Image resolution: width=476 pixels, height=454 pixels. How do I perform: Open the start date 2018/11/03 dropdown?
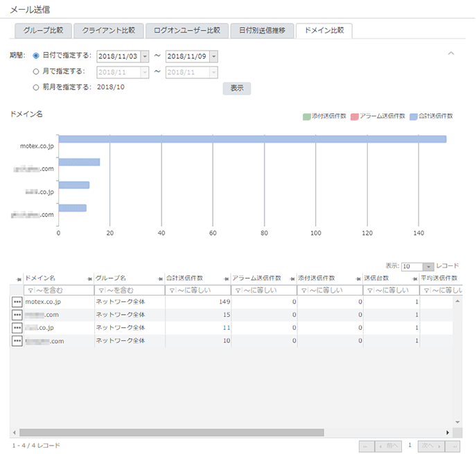point(145,56)
